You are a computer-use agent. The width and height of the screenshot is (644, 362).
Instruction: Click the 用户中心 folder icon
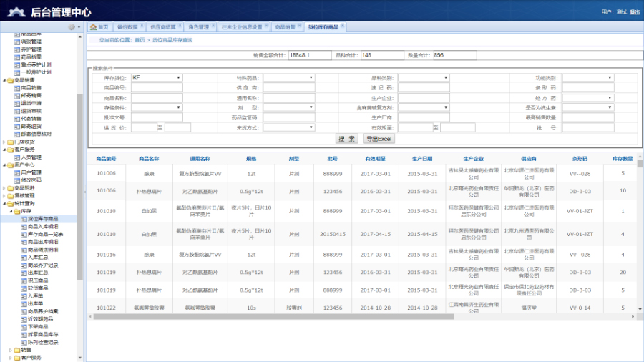pos(9,165)
